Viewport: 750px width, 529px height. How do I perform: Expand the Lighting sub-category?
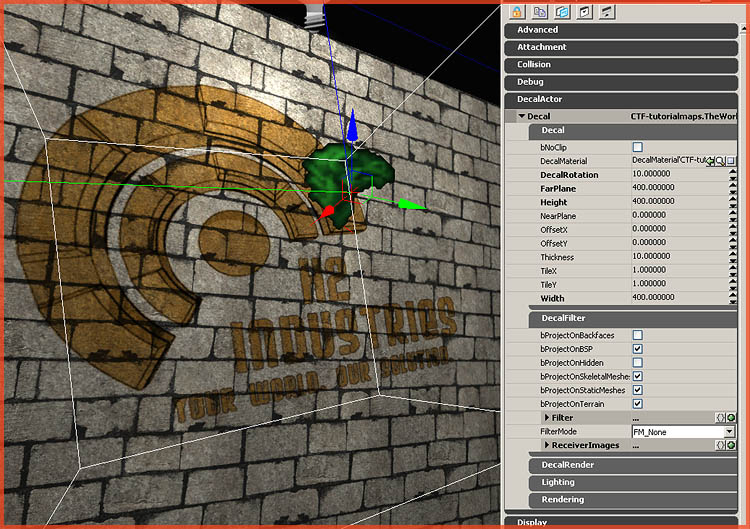tap(633, 483)
